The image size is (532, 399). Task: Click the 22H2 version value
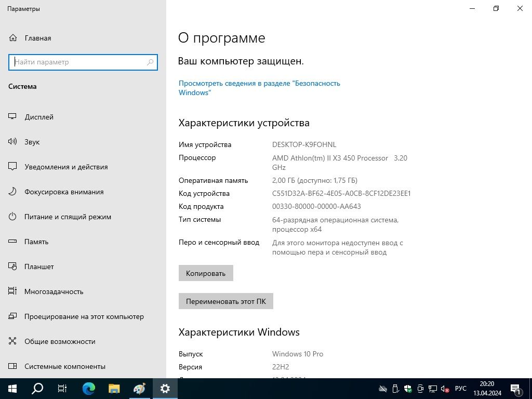click(x=281, y=367)
